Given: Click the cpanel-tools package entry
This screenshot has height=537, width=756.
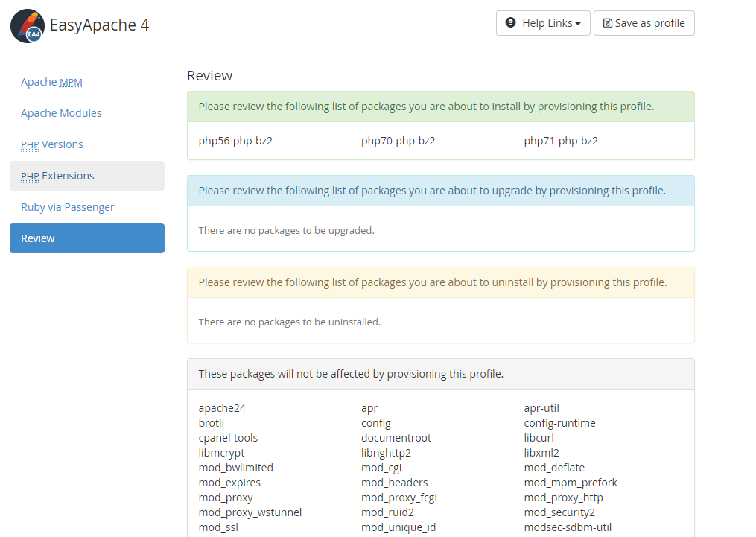Looking at the screenshot, I should point(228,438).
